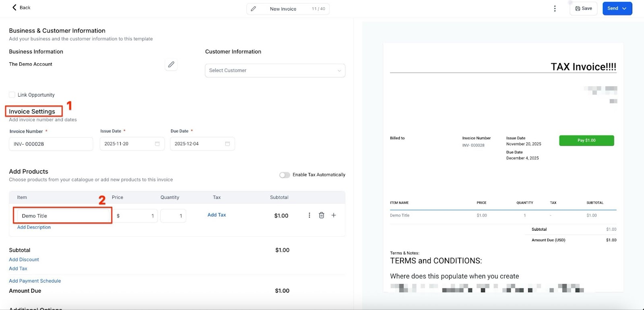Open the Send button dropdown arrow

click(x=624, y=8)
